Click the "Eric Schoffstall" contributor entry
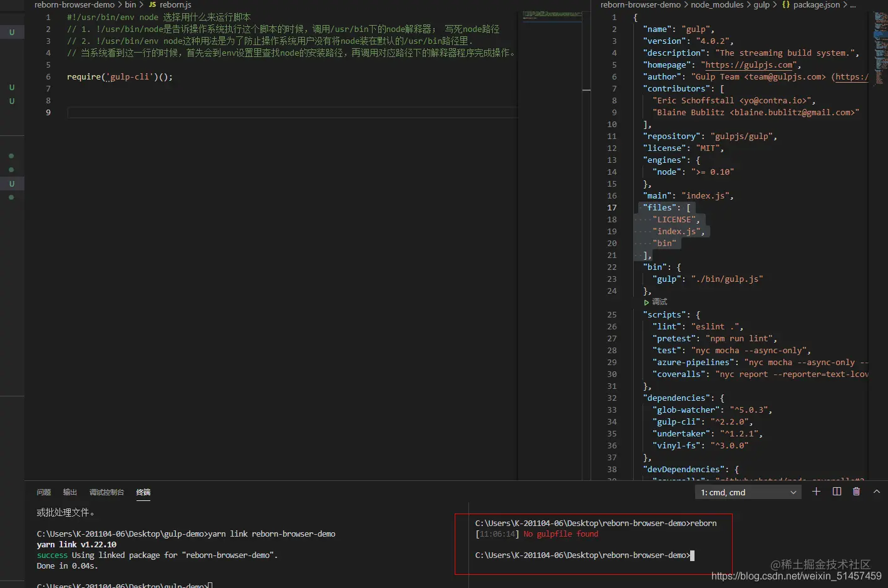The height and width of the screenshot is (588, 888). [734, 100]
